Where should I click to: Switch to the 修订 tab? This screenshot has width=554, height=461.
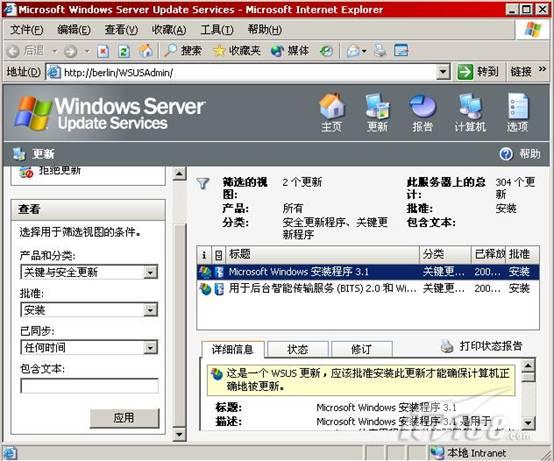click(x=361, y=349)
